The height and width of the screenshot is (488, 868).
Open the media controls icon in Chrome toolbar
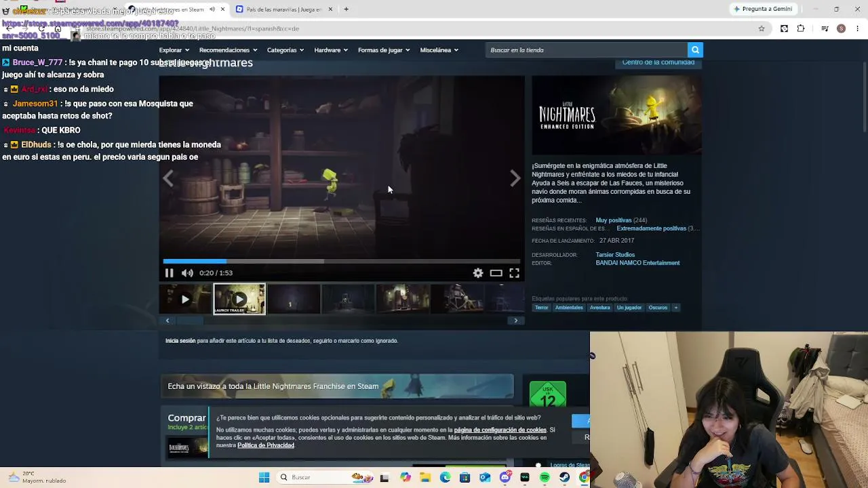pos(825,28)
